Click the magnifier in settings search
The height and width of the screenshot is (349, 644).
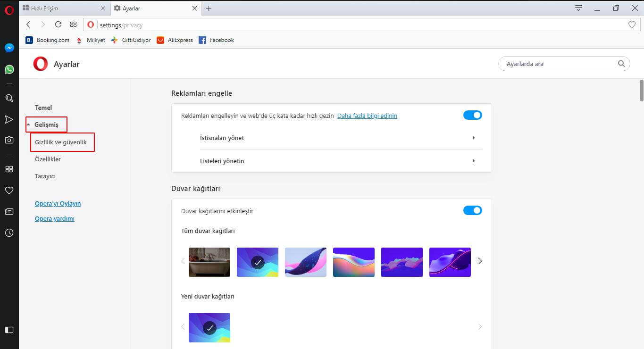(621, 63)
